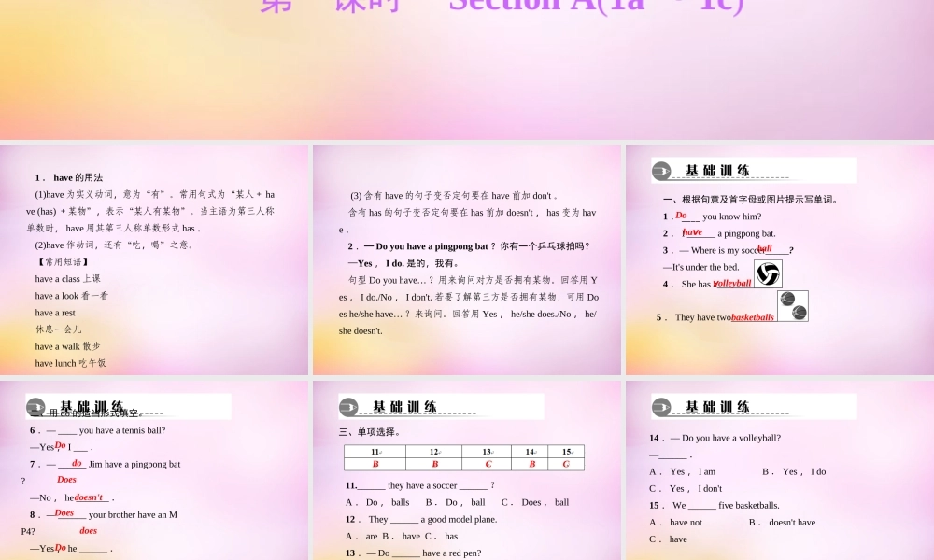Click the pencil icon in bottom-center 基础训练 banner
The width and height of the screenshot is (934, 560).
pyautogui.click(x=347, y=406)
